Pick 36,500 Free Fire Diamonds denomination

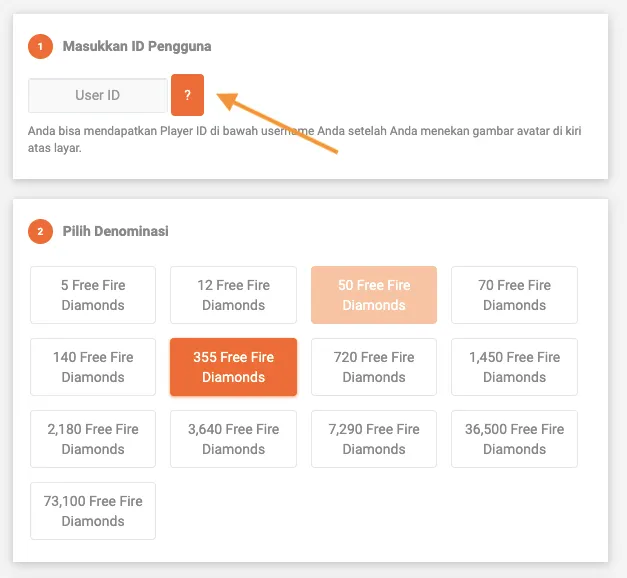click(x=514, y=439)
